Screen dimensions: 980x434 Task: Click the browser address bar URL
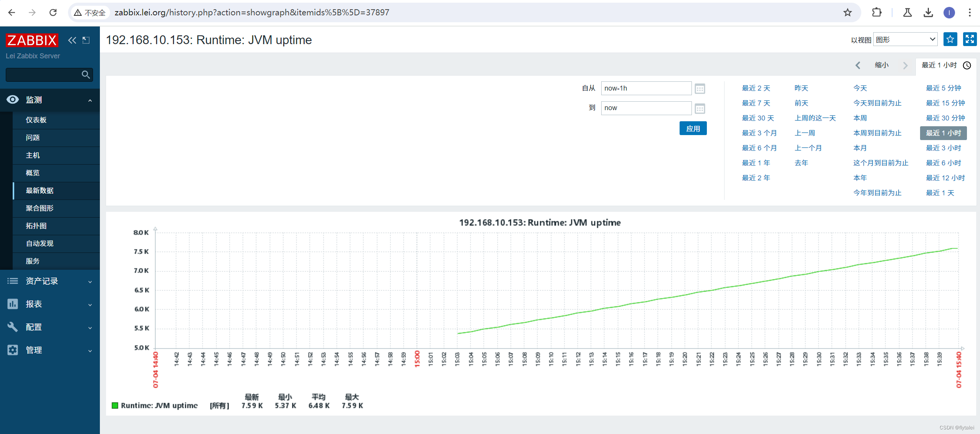(252, 12)
